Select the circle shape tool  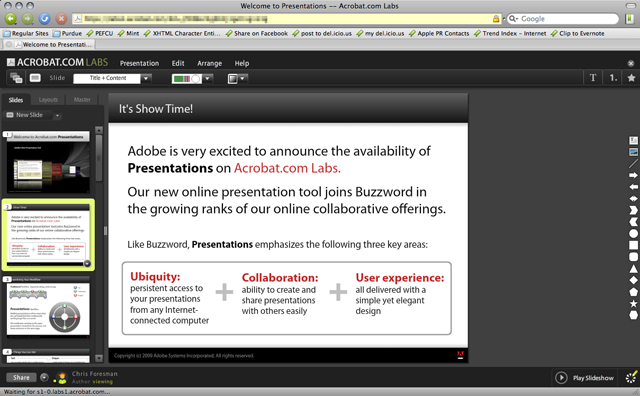click(x=633, y=234)
